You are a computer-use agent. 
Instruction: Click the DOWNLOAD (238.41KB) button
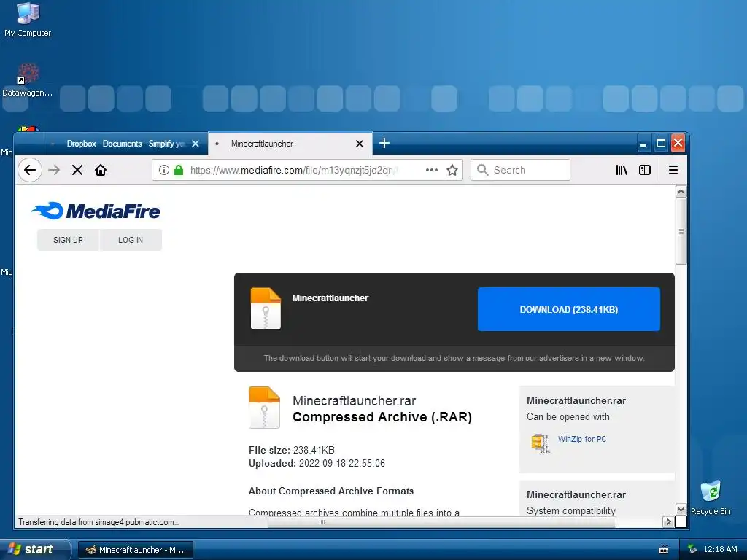tap(569, 309)
